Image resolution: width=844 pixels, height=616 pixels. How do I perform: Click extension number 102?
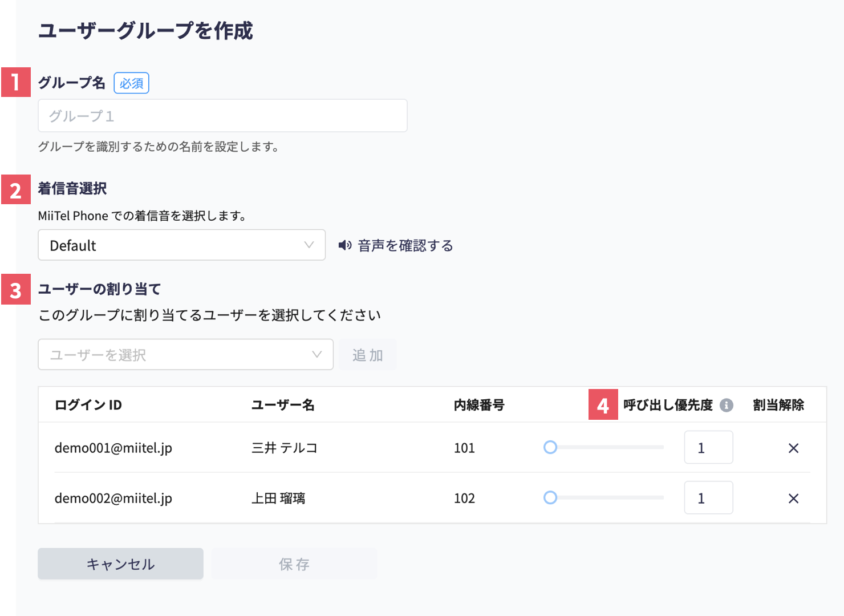[464, 498]
